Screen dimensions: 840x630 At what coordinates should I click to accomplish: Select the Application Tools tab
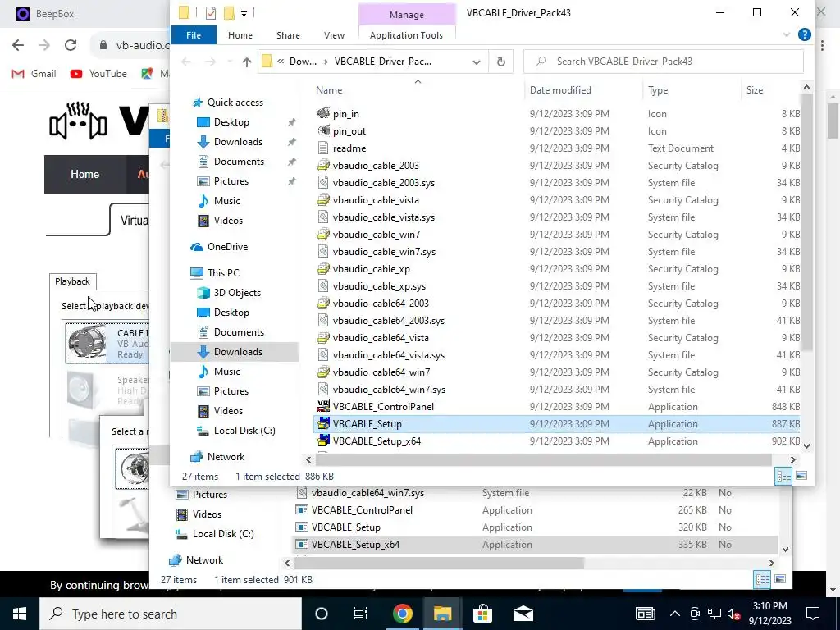click(406, 35)
